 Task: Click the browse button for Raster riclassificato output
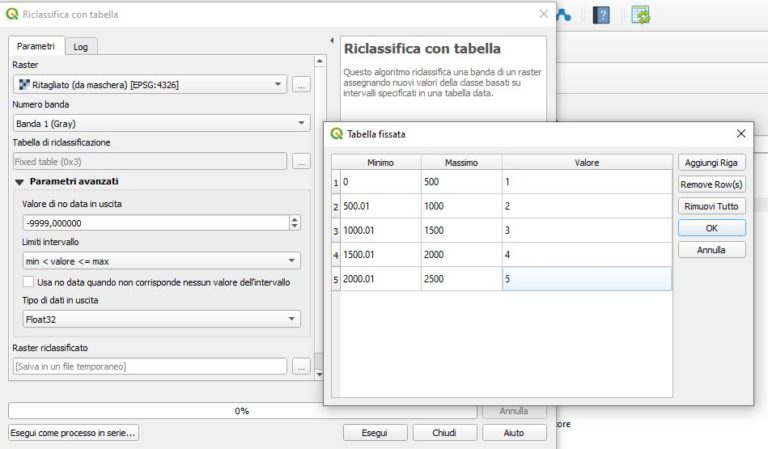301,367
